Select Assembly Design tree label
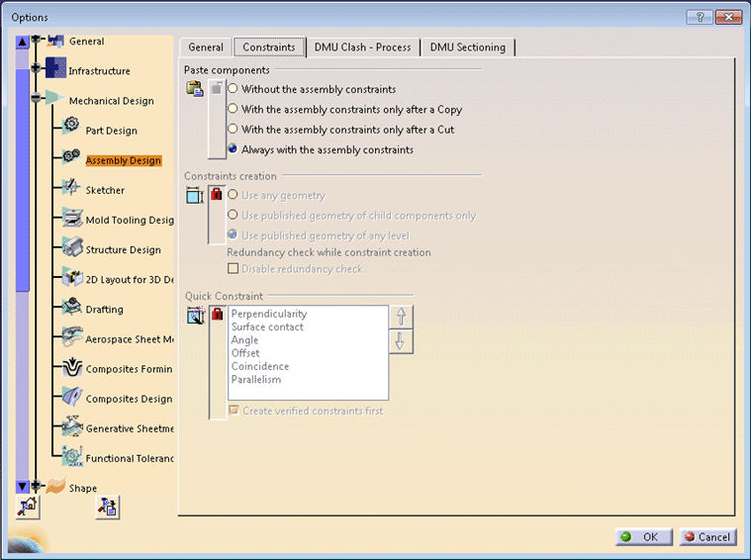Viewport: 751px width, 560px height. pos(124,160)
